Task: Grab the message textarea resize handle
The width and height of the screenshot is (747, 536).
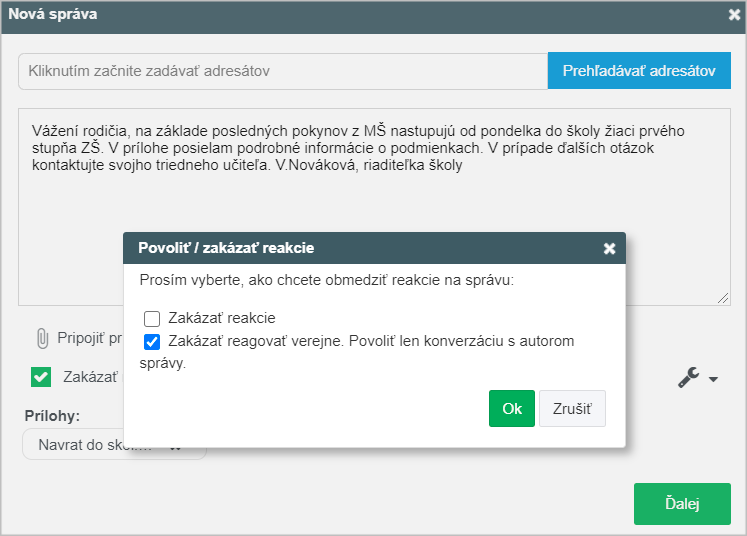Action: coord(723,298)
